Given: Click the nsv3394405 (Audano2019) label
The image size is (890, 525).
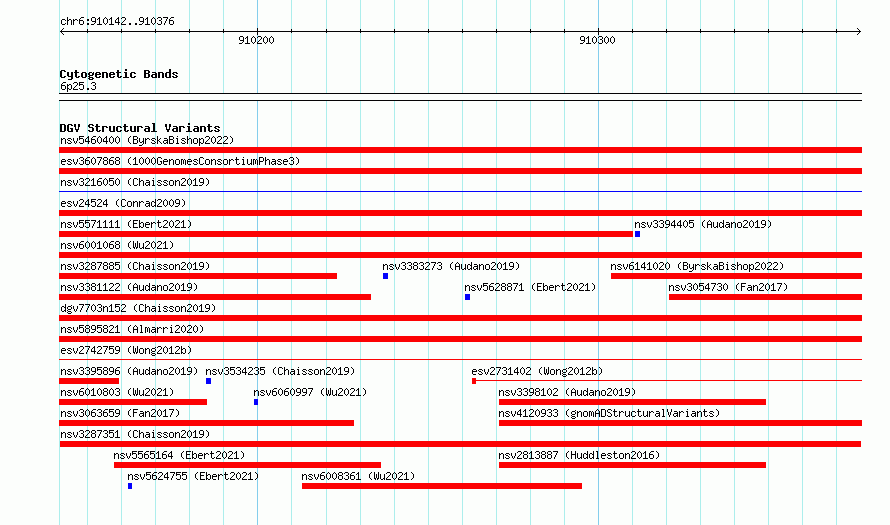Looking at the screenshot, I should click(703, 224).
